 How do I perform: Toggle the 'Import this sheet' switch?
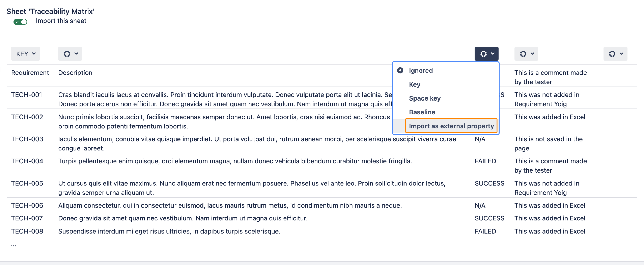[21, 22]
